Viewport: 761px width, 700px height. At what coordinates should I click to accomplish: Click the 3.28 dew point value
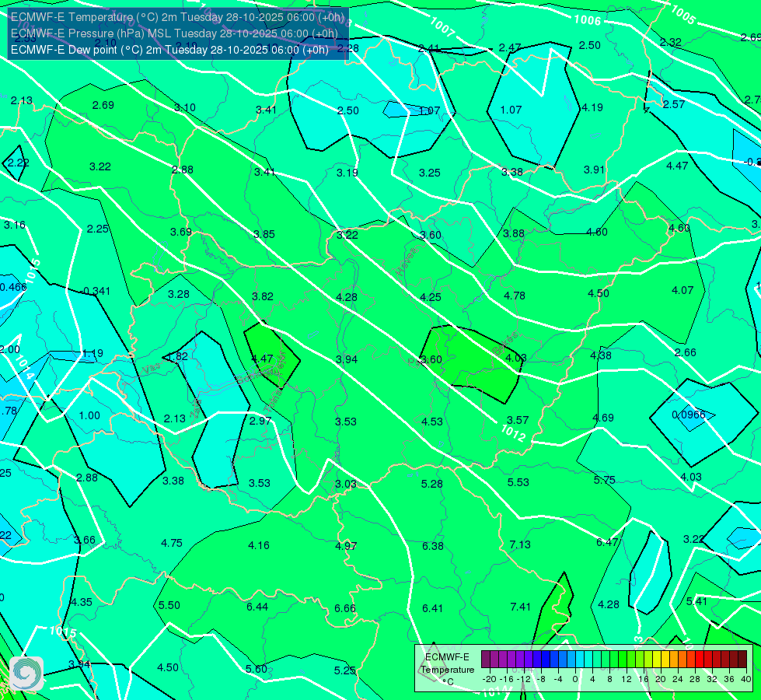tap(179, 294)
